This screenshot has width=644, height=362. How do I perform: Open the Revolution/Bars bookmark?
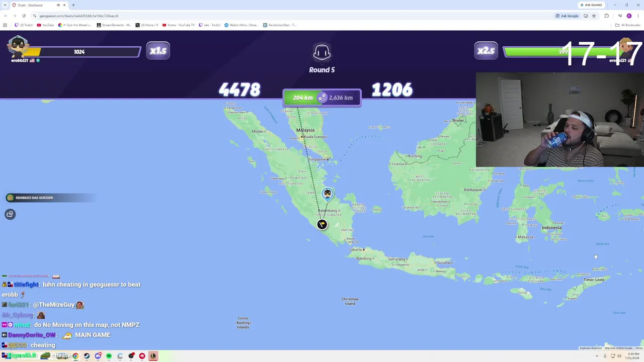tap(280, 25)
